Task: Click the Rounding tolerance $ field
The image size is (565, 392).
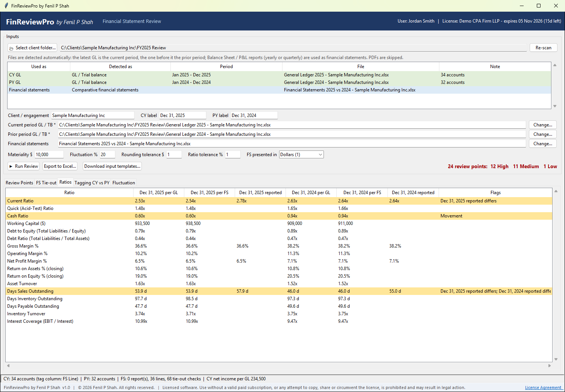Action: 174,155
